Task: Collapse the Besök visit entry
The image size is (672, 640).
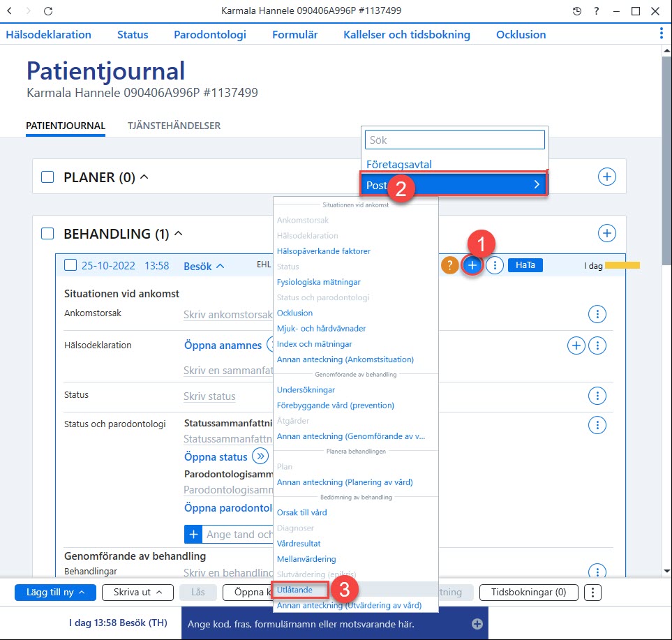Action: [204, 266]
